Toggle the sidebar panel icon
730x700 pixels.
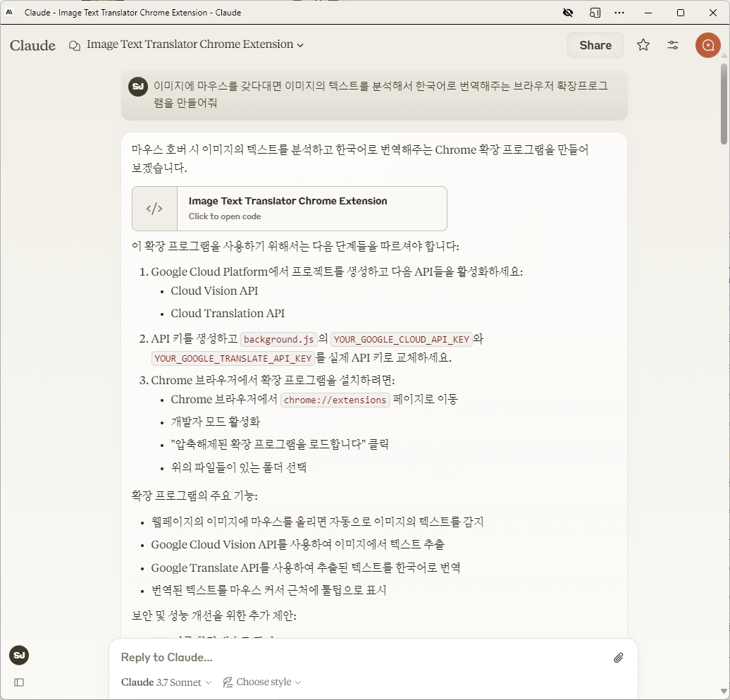click(x=19, y=682)
